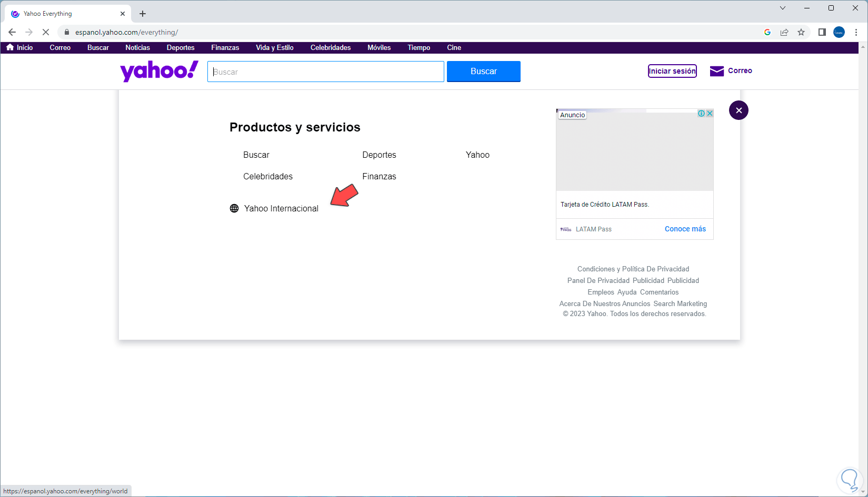Open the browser side panel
This screenshot has height=497, width=868.
[x=822, y=32]
